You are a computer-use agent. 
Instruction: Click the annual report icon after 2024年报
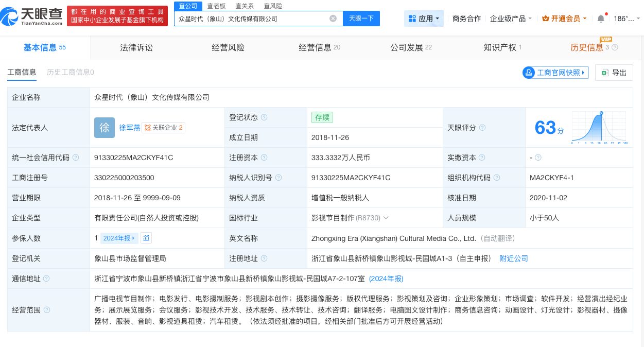[x=146, y=238]
